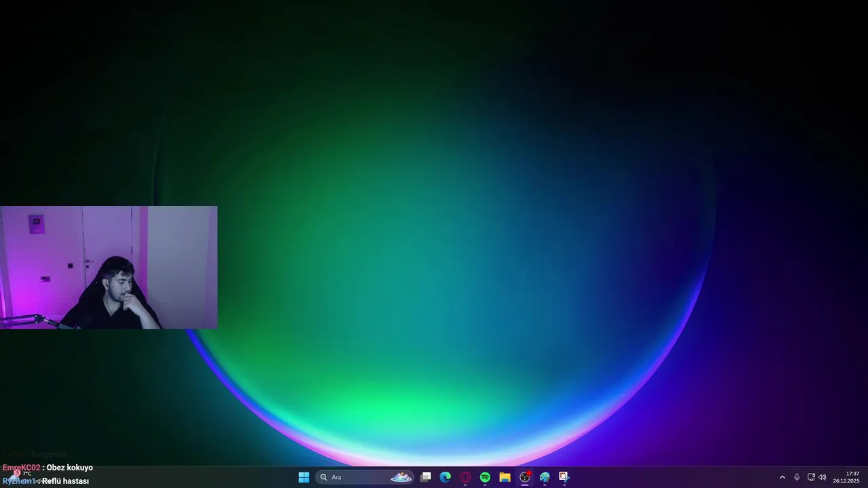Click the search highlight image in Ara box

(401, 477)
